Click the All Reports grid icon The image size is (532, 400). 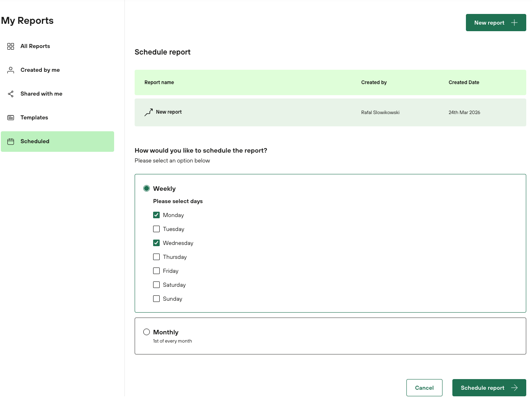point(11,46)
